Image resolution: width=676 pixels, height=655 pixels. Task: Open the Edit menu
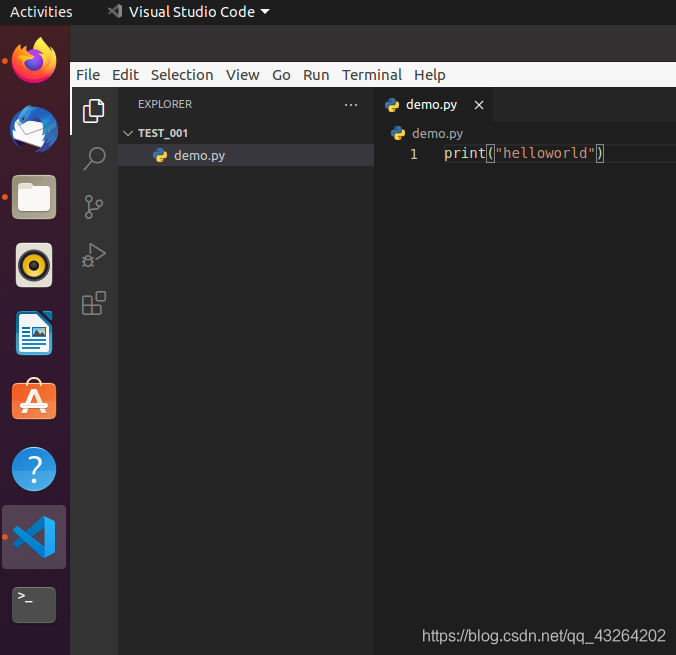point(125,75)
